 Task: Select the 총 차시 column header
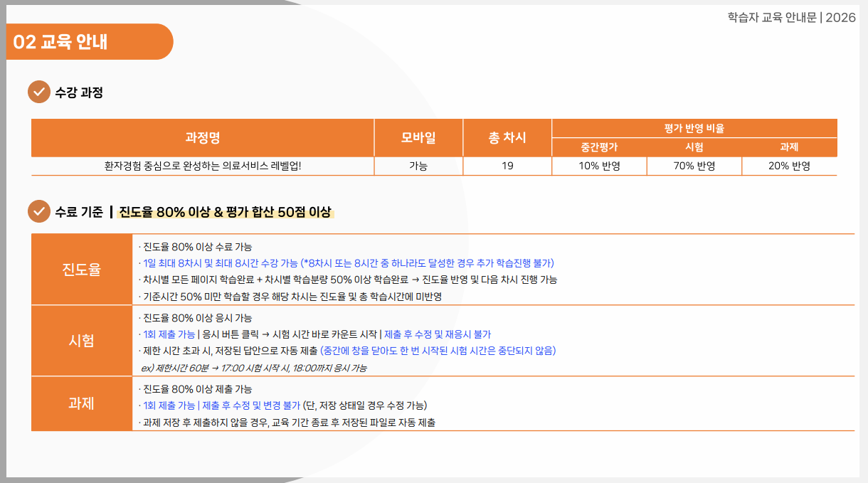[x=507, y=137]
